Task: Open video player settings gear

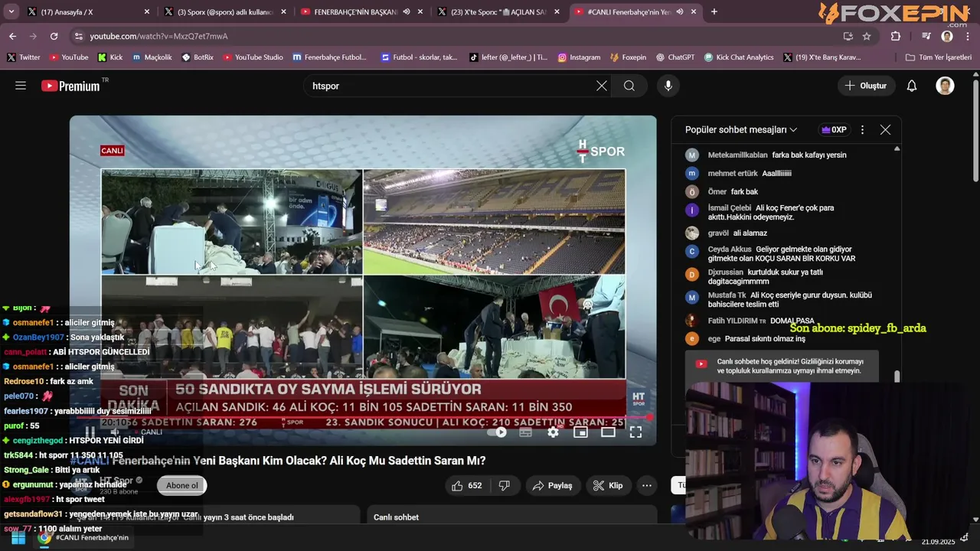Action: [553, 432]
